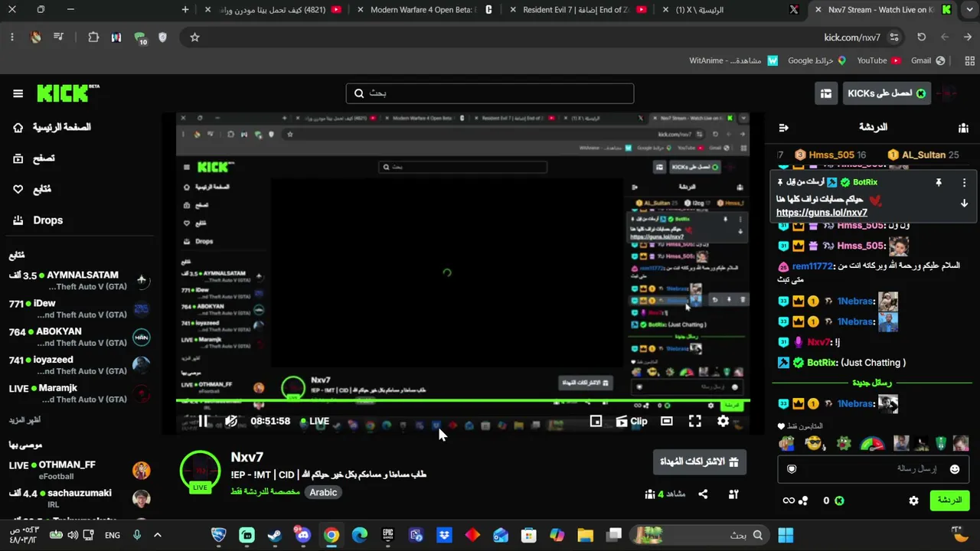Click the green الدردشة send chat button
Image resolution: width=980 pixels, height=551 pixels.
pos(949,500)
